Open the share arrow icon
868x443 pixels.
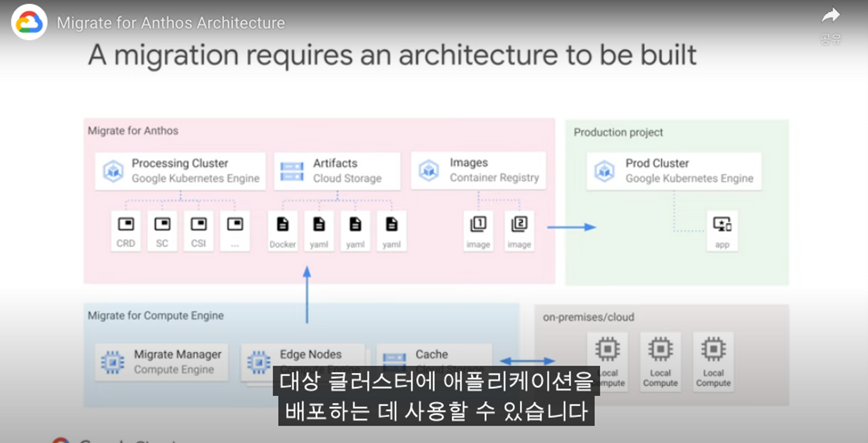pyautogui.click(x=831, y=16)
